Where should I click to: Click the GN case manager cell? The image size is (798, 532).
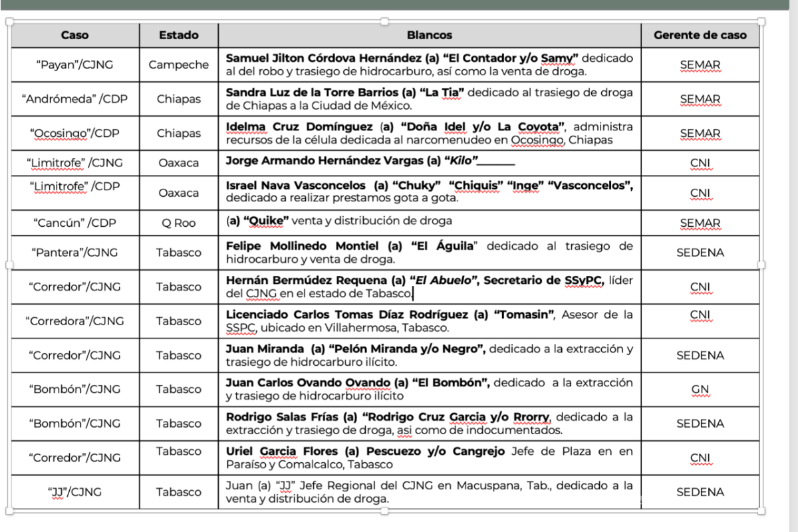pos(700,389)
